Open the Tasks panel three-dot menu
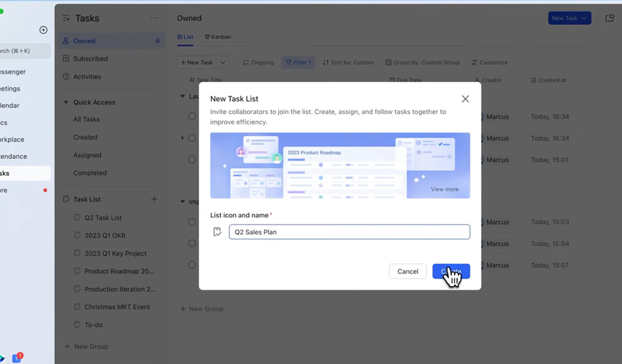This screenshot has width=622, height=364. (154, 18)
